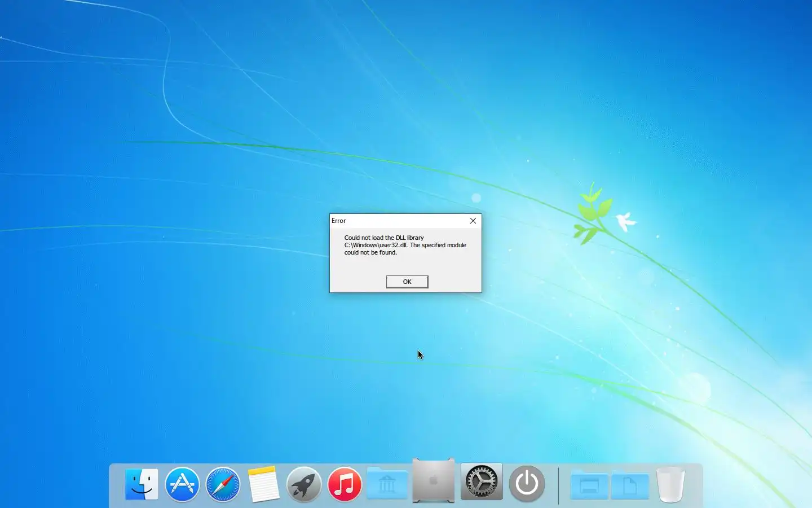Open the desktop folder with window icon
812x508 pixels.
(x=589, y=484)
